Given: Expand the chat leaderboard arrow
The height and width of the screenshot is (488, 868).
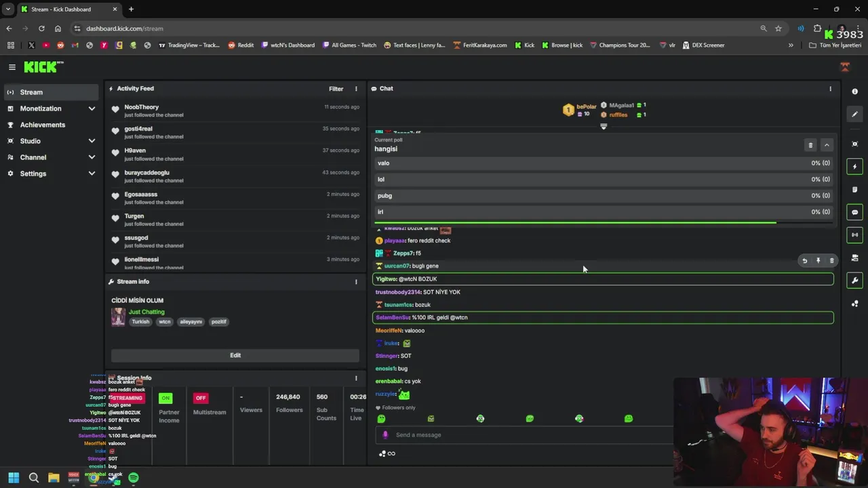Looking at the screenshot, I should tap(604, 126).
